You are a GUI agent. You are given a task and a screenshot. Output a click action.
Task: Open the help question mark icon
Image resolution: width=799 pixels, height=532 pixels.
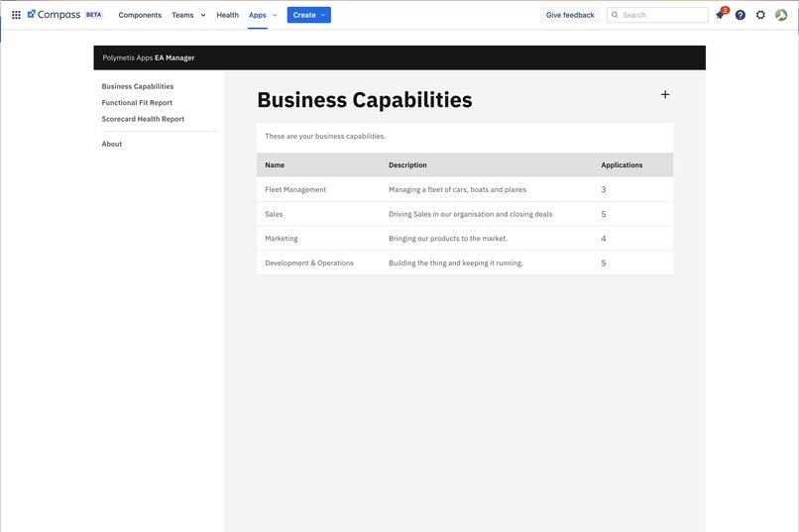pos(741,15)
